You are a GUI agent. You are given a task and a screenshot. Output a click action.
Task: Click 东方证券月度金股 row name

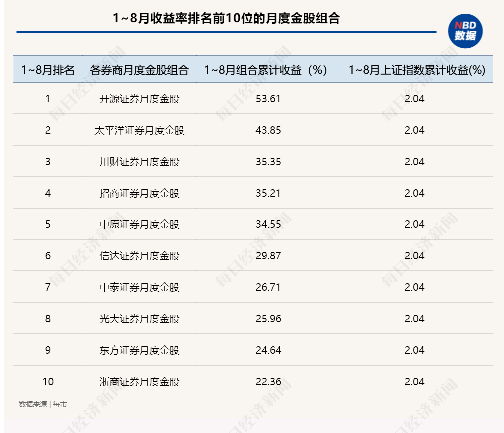[x=139, y=350]
